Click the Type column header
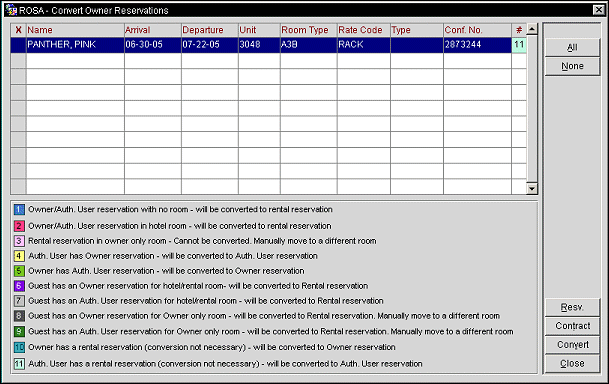The image size is (609, 384). tap(417, 30)
